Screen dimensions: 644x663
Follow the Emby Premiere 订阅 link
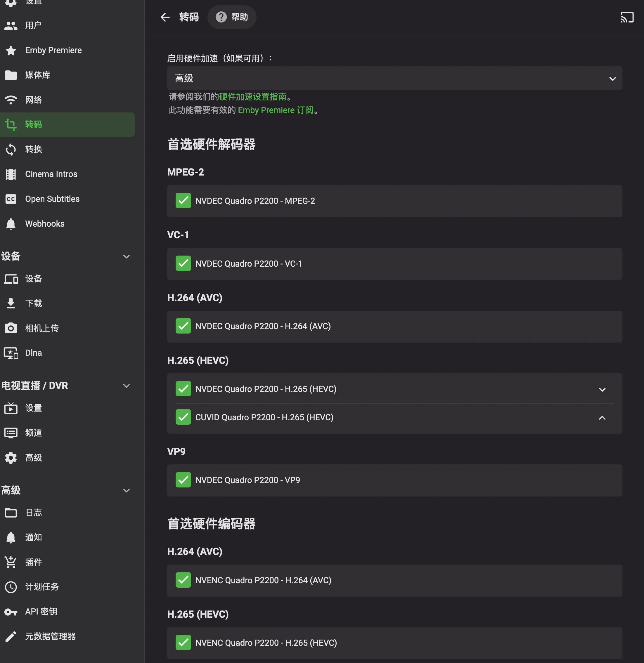pos(276,110)
